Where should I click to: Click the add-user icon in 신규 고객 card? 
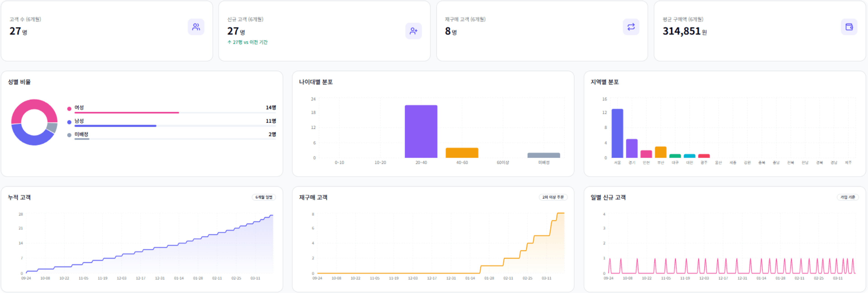(x=413, y=31)
